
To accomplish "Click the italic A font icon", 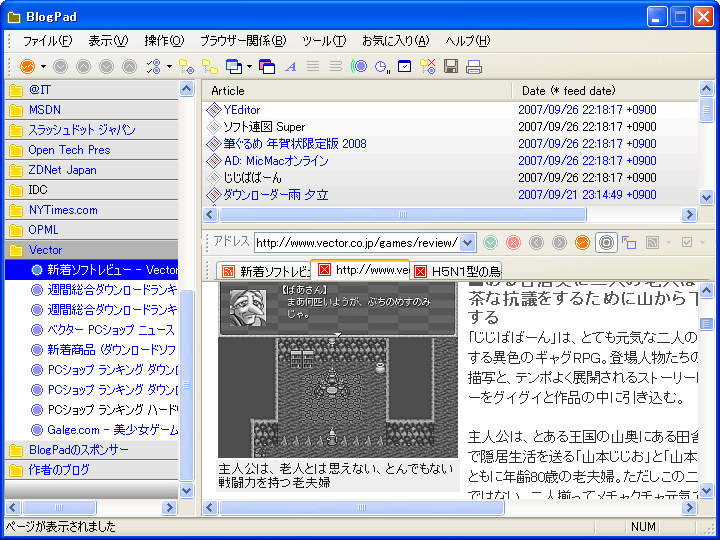I will [x=290, y=67].
